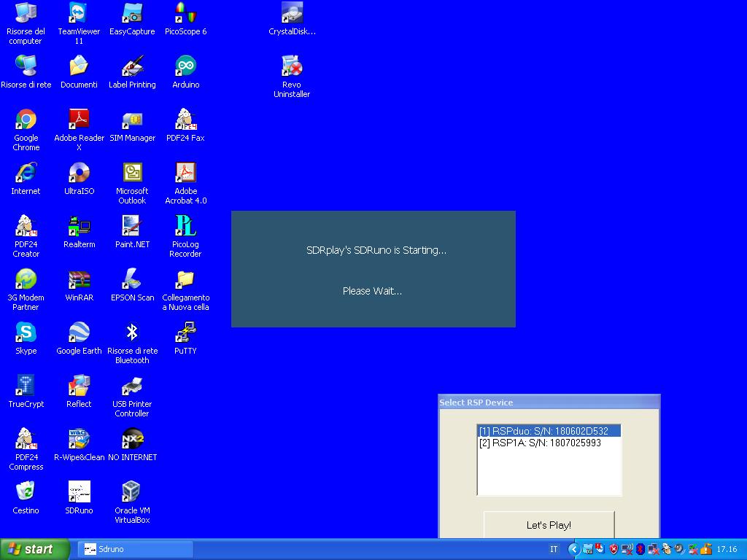Click the taskbar clock showing 17.16
Screen dimensions: 747x560
point(727,550)
